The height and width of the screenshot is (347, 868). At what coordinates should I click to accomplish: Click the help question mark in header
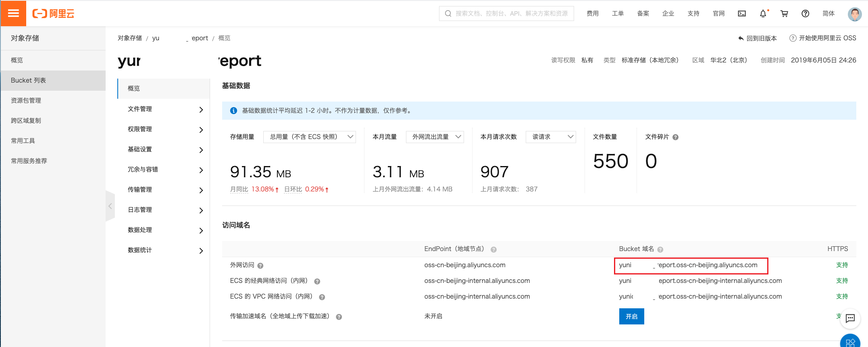pos(805,14)
